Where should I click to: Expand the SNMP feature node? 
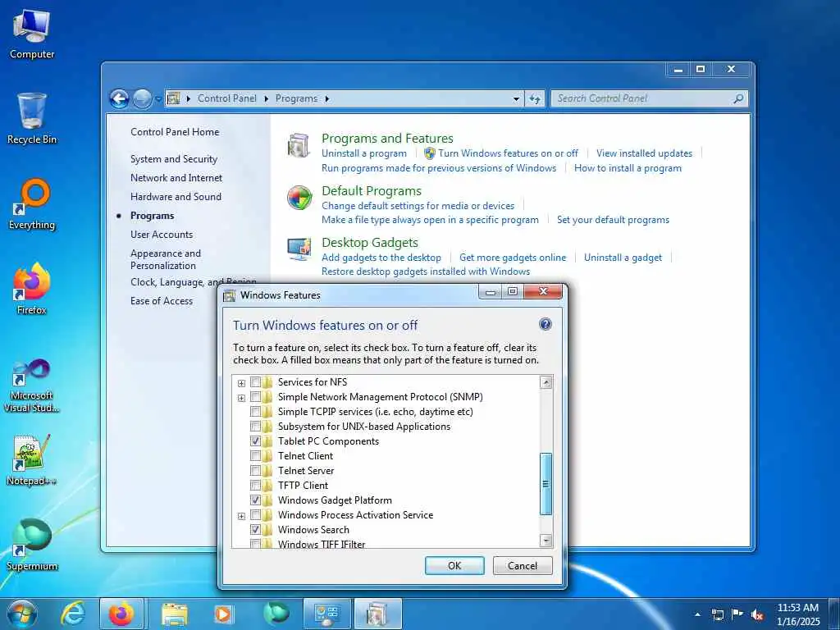point(242,398)
